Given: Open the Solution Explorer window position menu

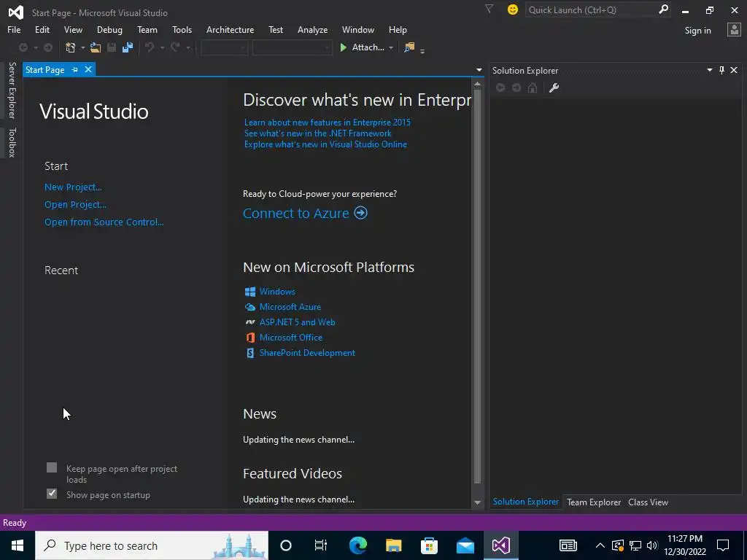Looking at the screenshot, I should [709, 70].
